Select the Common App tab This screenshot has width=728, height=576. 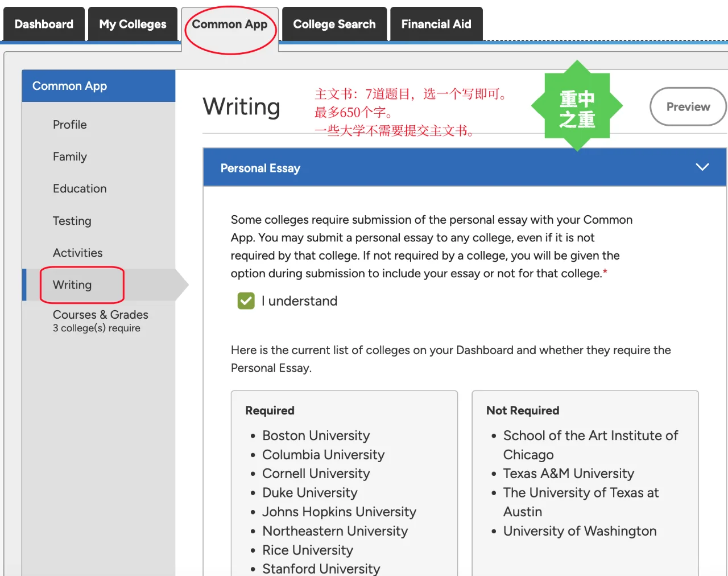(x=230, y=24)
